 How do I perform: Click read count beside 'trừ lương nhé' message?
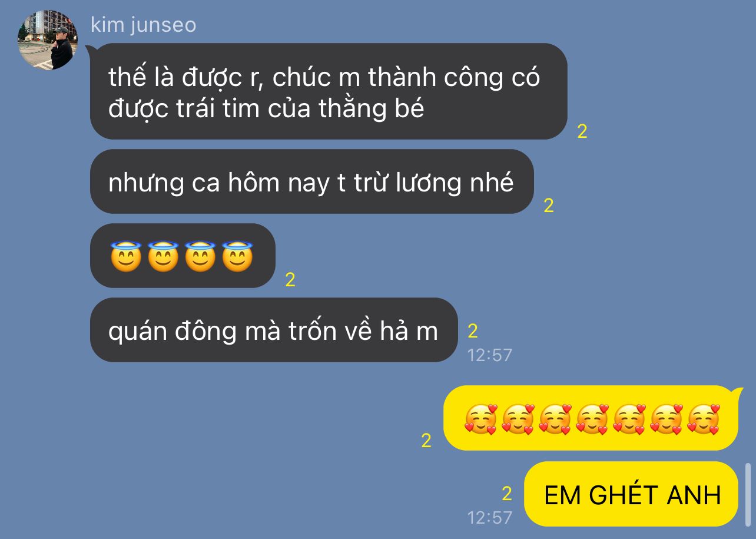click(549, 206)
